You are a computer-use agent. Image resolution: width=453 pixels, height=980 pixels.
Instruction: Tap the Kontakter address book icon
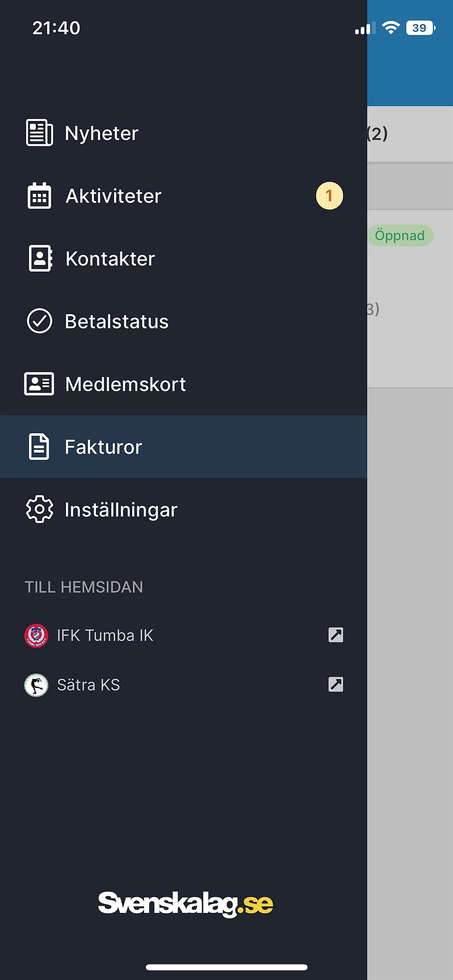coord(40,258)
